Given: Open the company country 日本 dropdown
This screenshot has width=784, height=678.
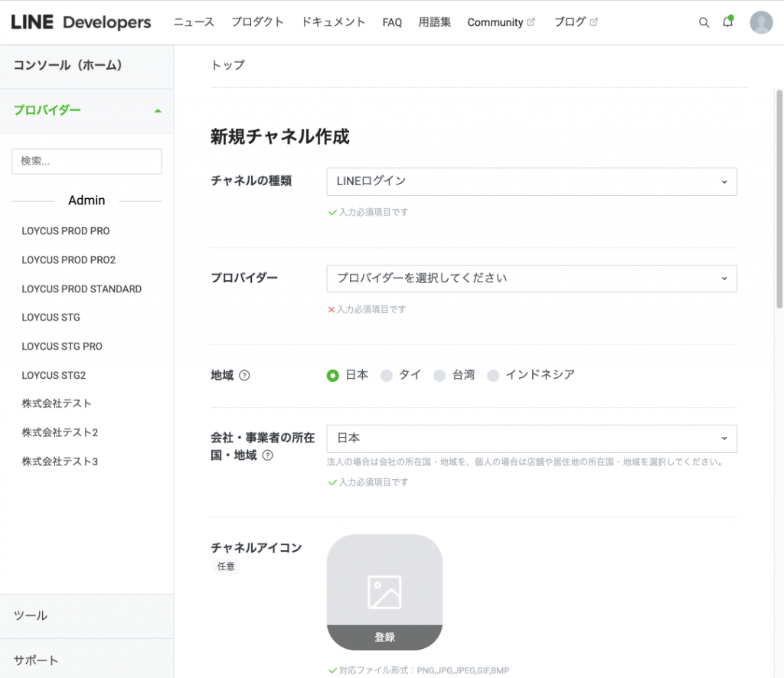Looking at the screenshot, I should pyautogui.click(x=531, y=438).
